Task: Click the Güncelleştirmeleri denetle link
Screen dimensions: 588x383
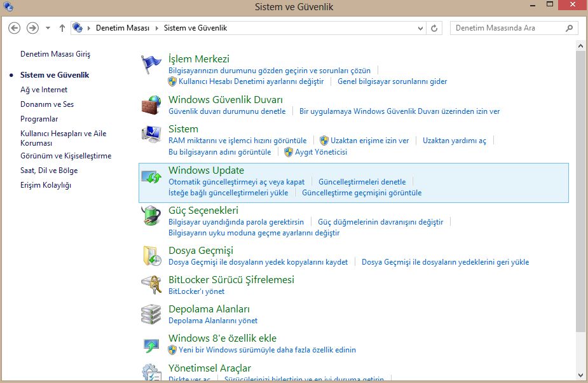Action: (x=362, y=181)
